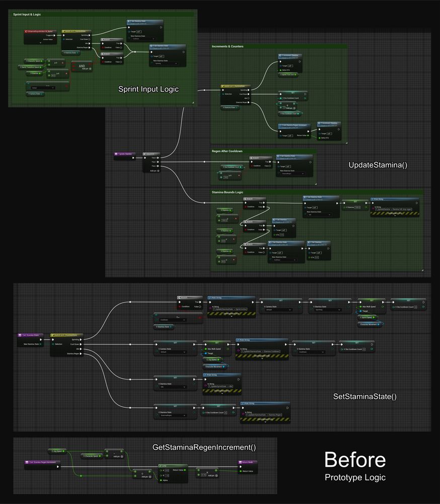Click Add pin on the subtract node beside V Character Speed

(x=118, y=457)
